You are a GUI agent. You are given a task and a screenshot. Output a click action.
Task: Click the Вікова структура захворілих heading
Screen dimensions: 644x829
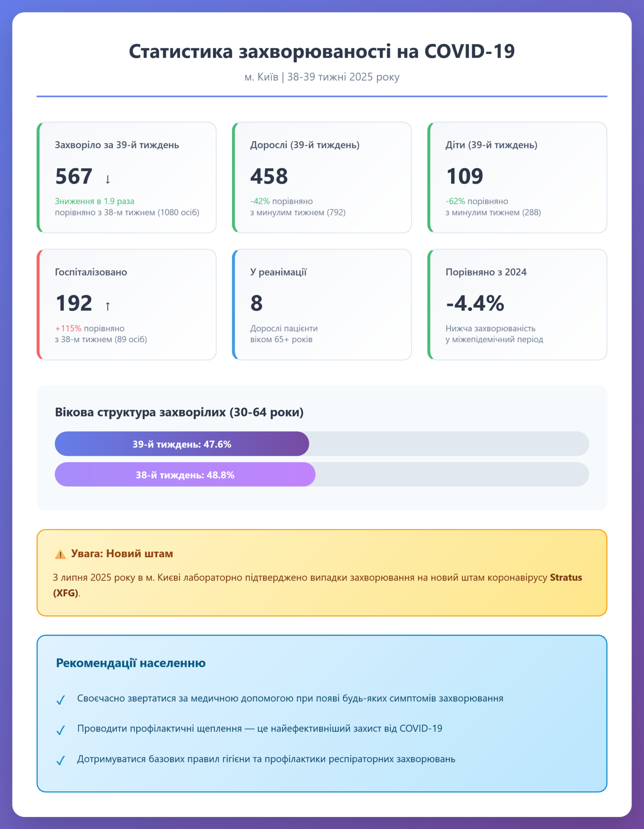[179, 412]
